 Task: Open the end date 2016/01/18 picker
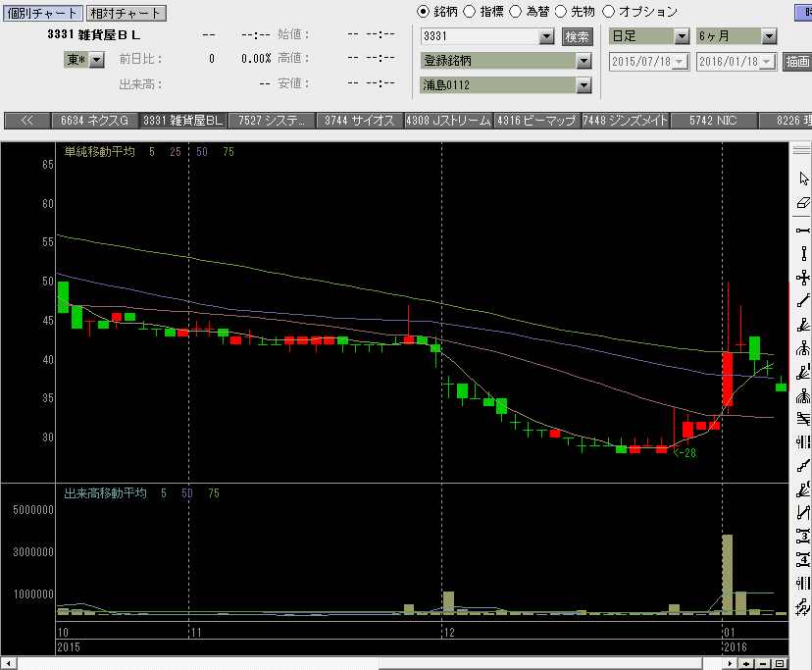pyautogui.click(x=768, y=62)
